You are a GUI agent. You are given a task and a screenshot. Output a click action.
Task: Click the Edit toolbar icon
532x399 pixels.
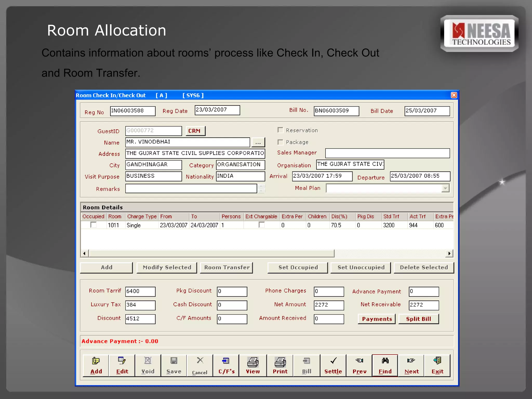coord(122,365)
